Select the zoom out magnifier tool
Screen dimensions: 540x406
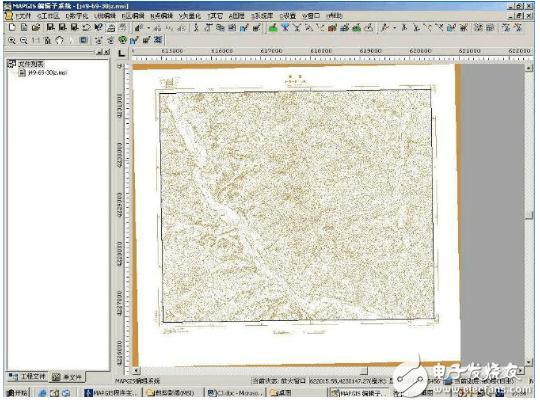[x=23, y=41]
